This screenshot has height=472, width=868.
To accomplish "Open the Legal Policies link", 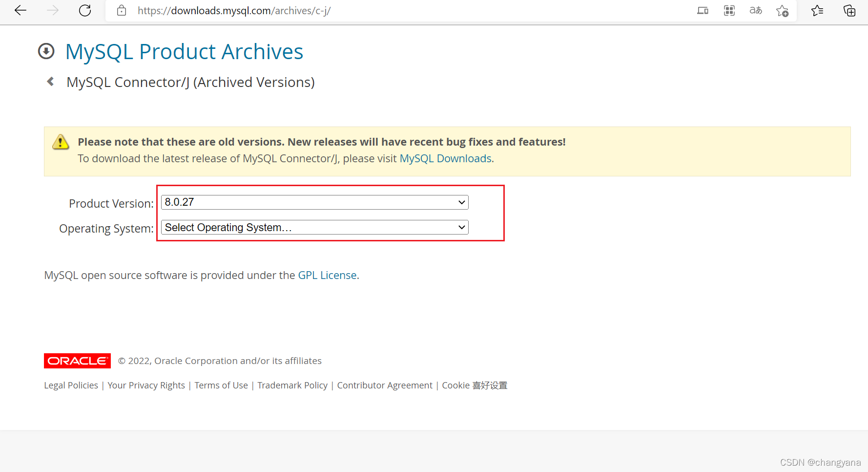I will tap(71, 385).
